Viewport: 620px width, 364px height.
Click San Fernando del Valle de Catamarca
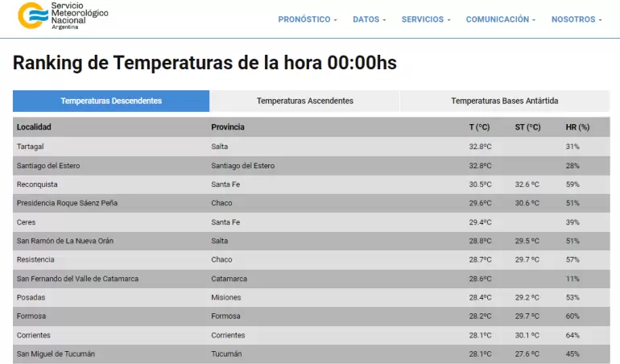coord(77,279)
